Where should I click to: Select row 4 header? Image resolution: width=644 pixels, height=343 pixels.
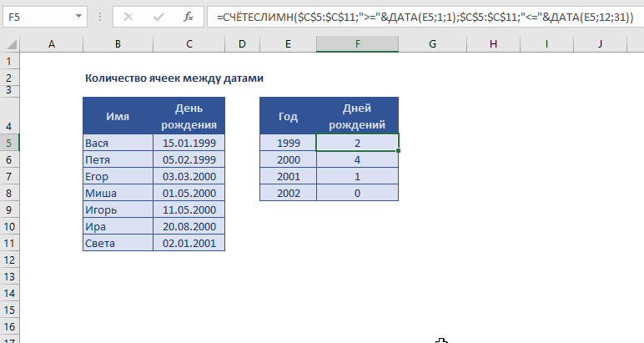click(x=9, y=116)
